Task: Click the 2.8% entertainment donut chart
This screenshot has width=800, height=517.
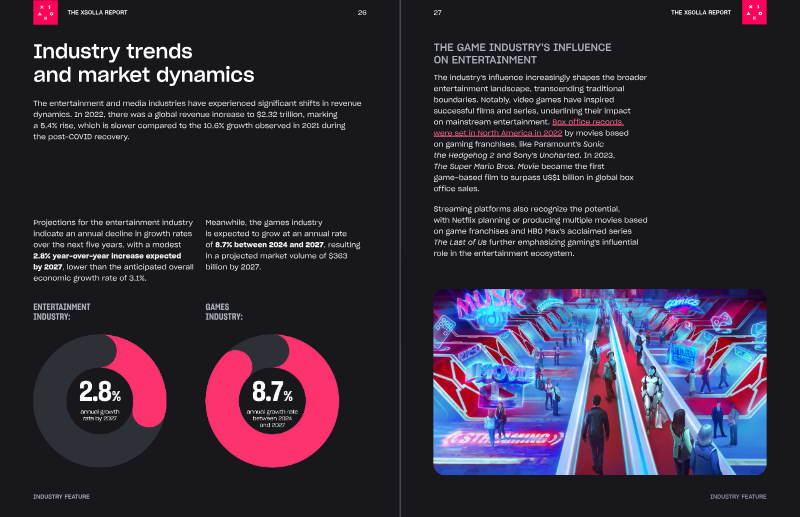Action: point(100,401)
